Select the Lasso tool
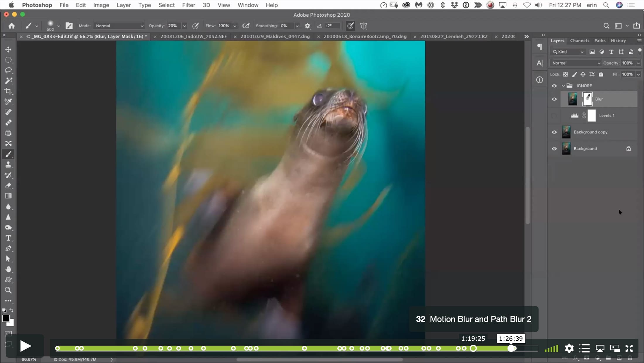 [x=8, y=70]
